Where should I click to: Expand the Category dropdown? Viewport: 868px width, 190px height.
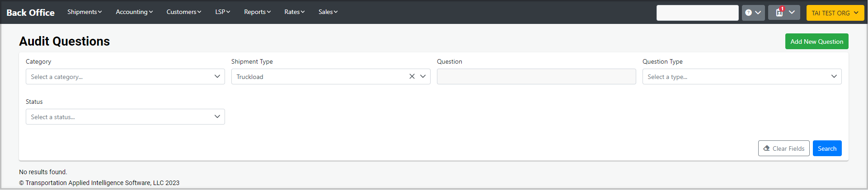pos(125,77)
